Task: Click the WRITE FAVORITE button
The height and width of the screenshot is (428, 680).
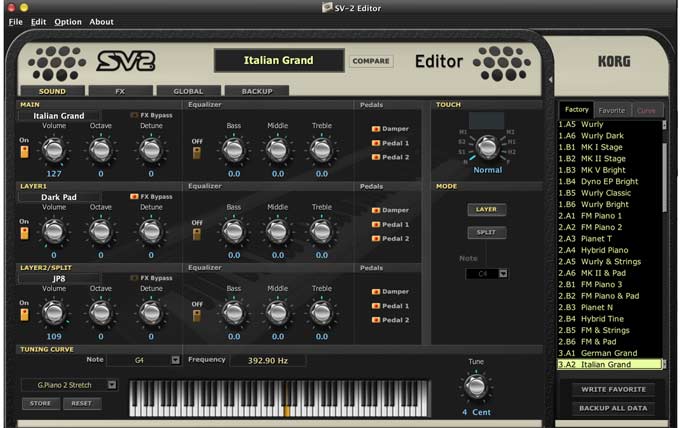Action: (x=613, y=389)
